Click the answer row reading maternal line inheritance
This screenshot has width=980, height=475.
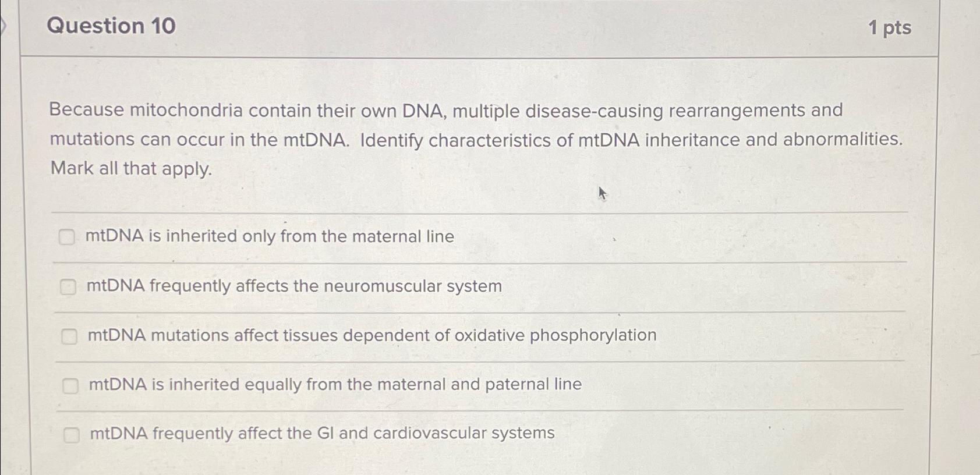tap(270, 236)
